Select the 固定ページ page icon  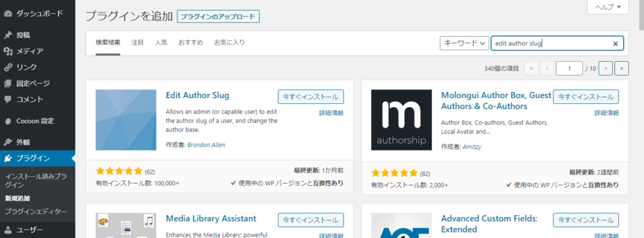[x=8, y=84]
